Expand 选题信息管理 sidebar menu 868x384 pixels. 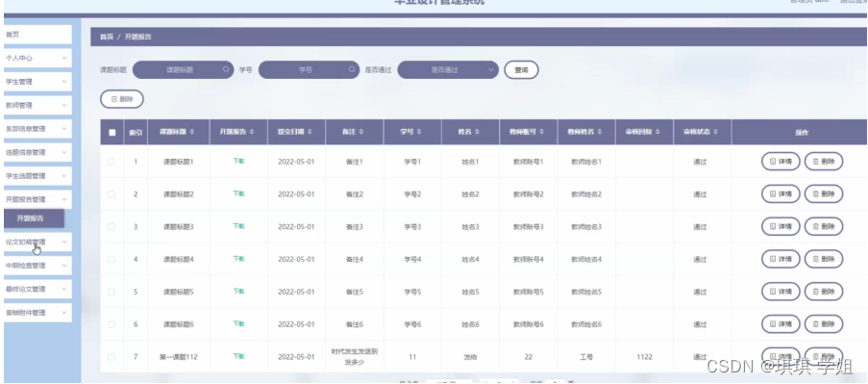pos(37,152)
